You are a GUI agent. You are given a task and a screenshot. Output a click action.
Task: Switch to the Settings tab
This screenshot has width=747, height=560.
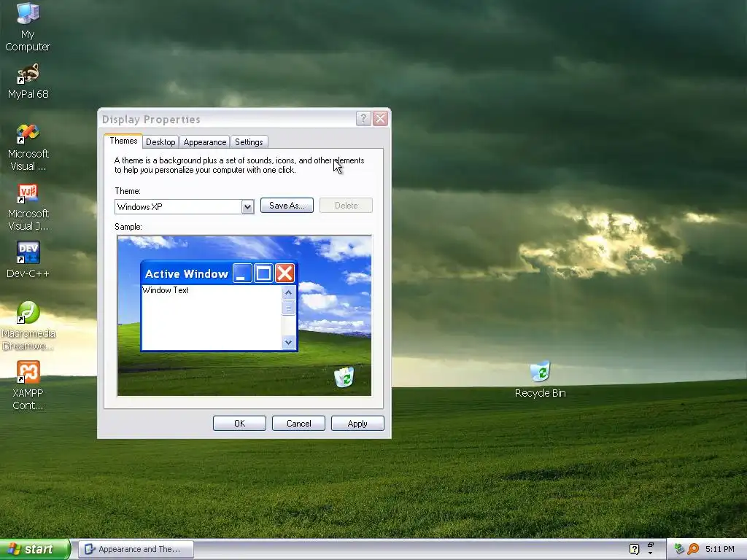[249, 142]
